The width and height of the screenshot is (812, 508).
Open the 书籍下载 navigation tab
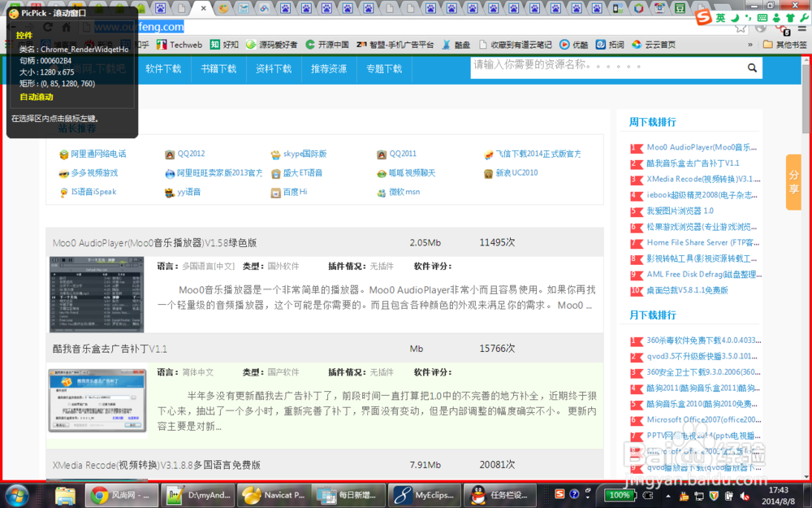218,68
